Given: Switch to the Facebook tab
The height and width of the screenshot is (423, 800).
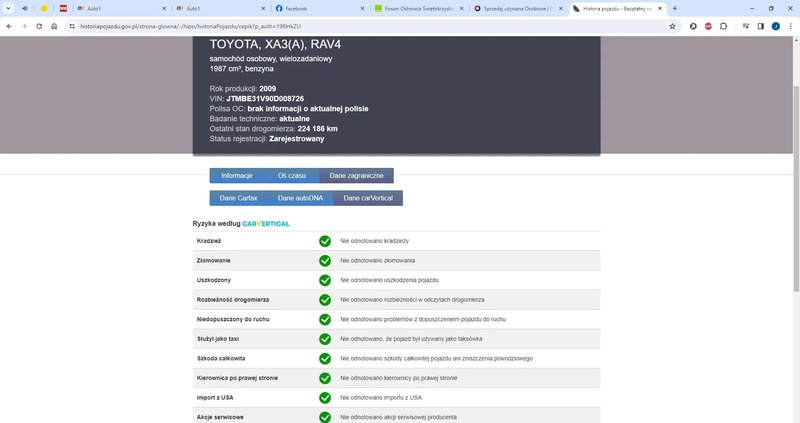Looking at the screenshot, I should 321,8.
